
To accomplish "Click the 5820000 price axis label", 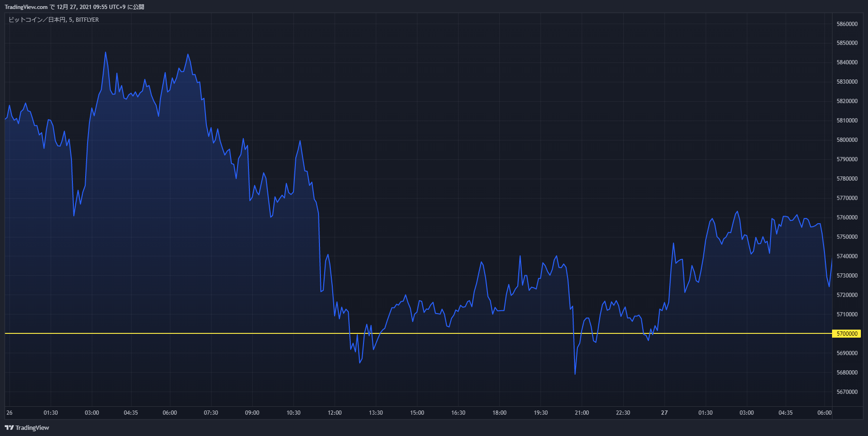I will click(847, 101).
